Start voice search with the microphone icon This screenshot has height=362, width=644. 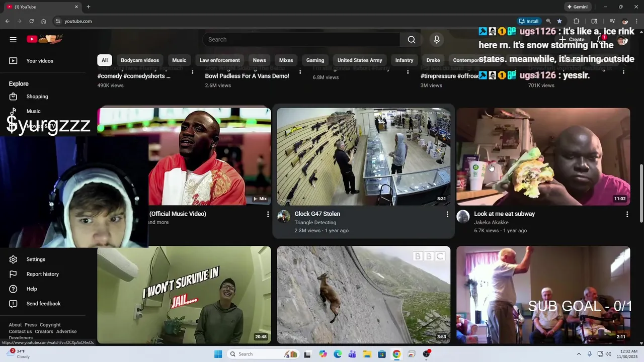[437, 40]
